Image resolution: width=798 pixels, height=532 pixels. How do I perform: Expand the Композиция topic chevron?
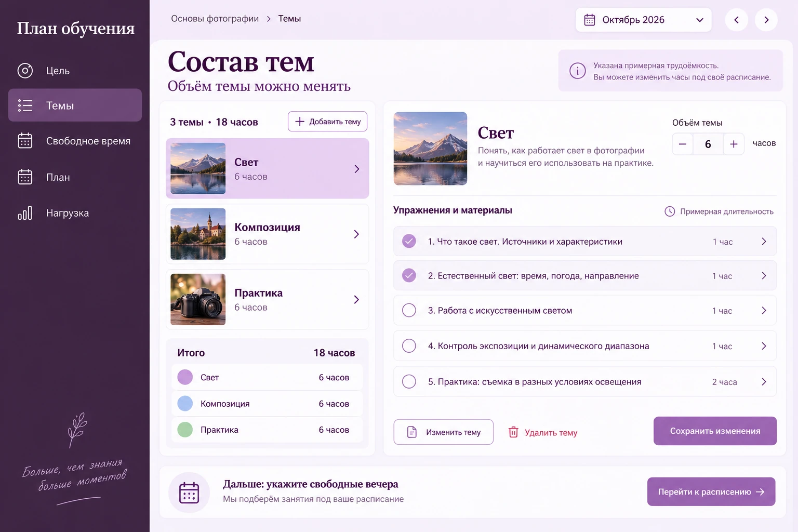coord(356,234)
